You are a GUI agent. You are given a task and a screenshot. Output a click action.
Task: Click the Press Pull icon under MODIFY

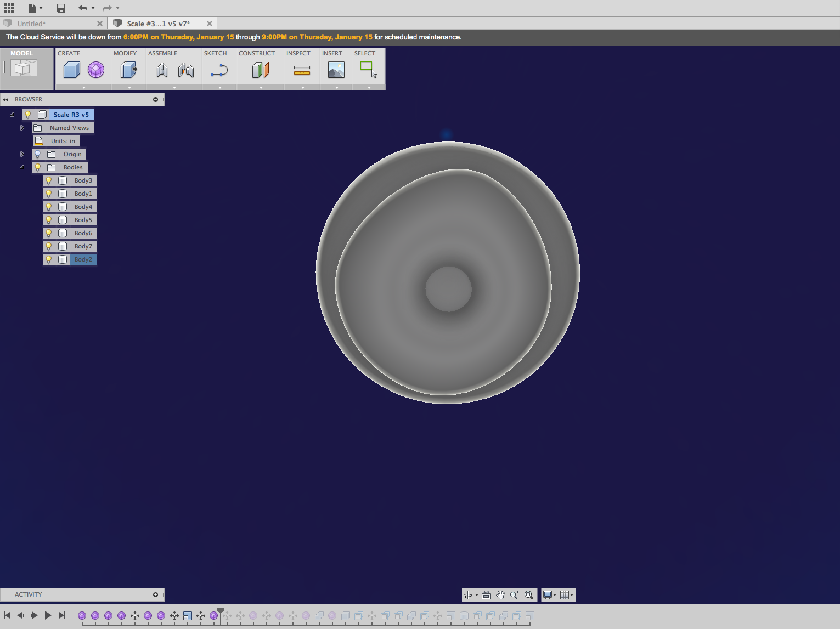(x=128, y=70)
